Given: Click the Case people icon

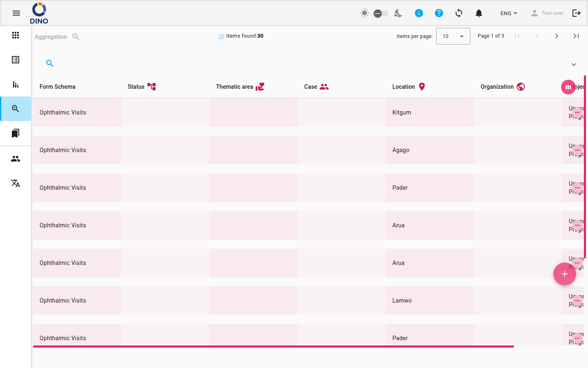Looking at the screenshot, I should pyautogui.click(x=324, y=87).
